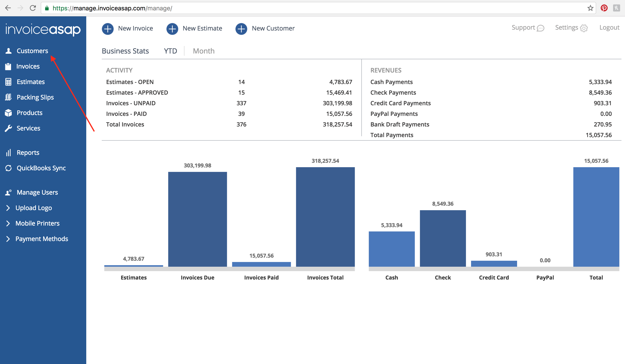Expand the Mobile Printers chevron
The width and height of the screenshot is (625, 364).
coord(8,223)
